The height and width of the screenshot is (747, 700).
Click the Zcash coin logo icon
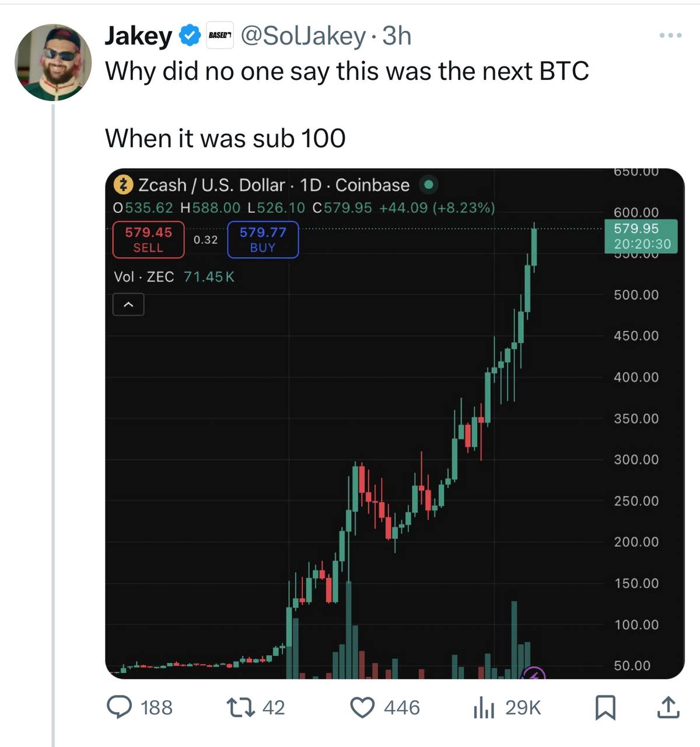(x=123, y=185)
